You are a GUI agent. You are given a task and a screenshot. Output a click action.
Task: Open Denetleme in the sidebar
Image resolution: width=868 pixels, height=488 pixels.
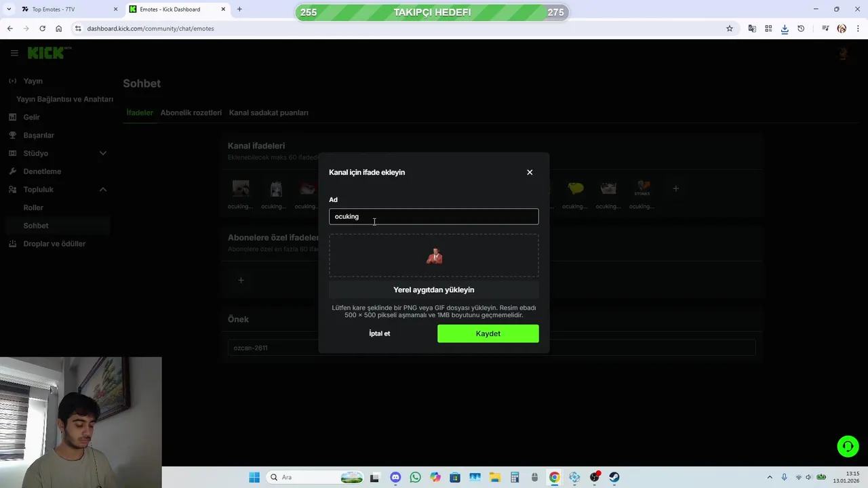coord(42,171)
